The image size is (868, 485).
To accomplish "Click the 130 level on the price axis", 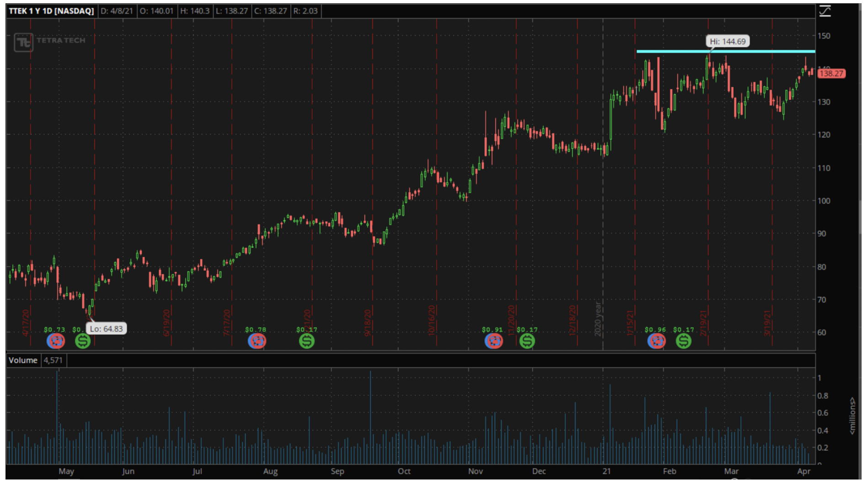I will 824,102.
